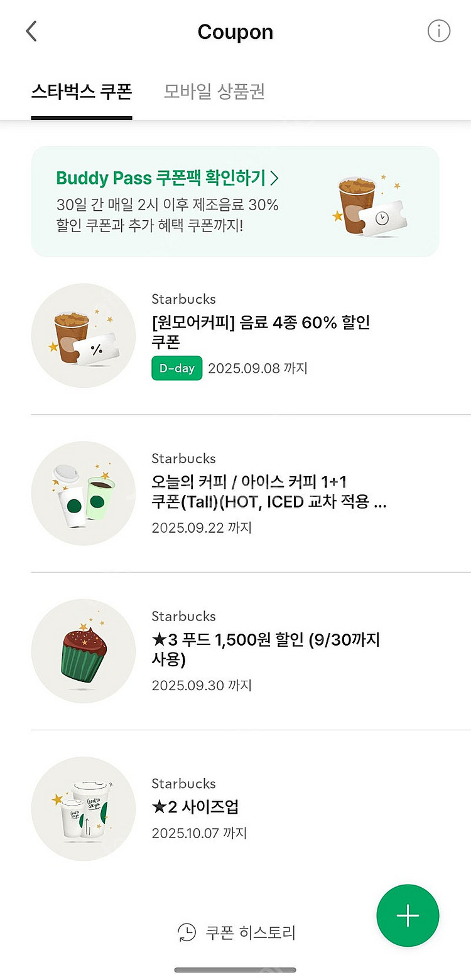Tap the green plus add-coupon button

408,916
